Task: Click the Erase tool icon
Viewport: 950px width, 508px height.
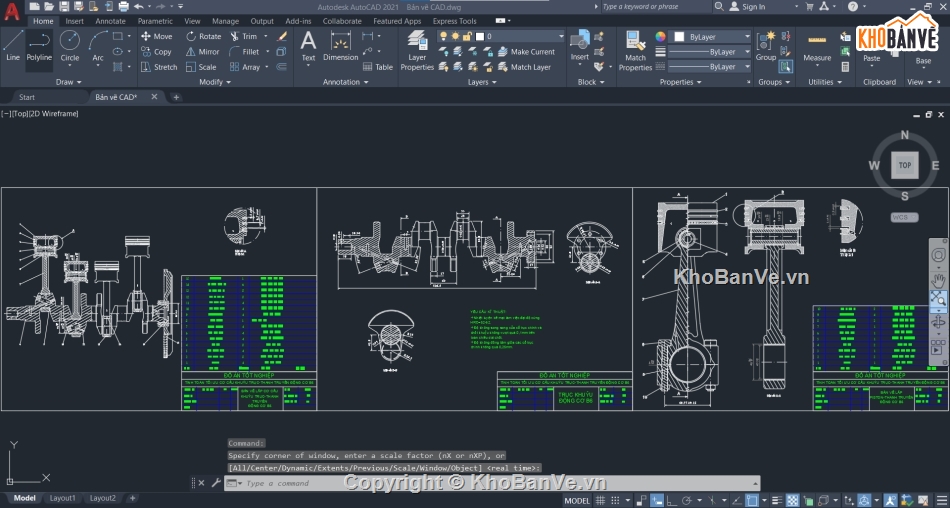Action: click(x=282, y=36)
